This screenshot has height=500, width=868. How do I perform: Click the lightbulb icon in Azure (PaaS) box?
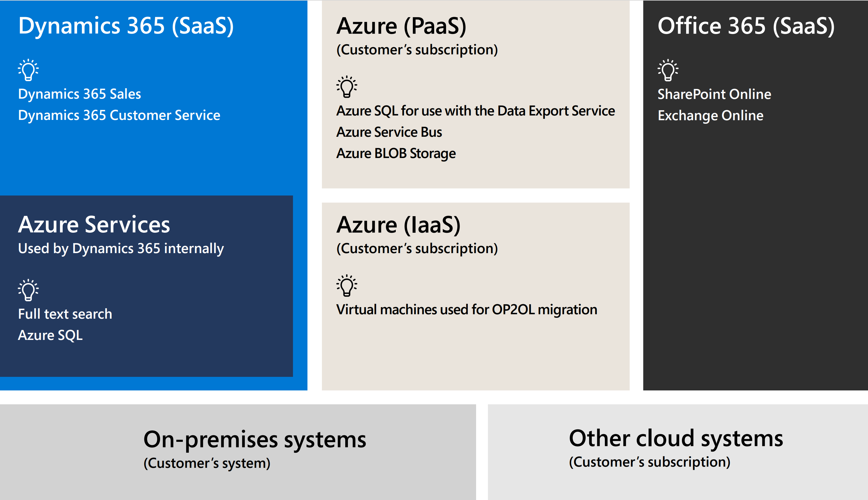click(x=346, y=87)
